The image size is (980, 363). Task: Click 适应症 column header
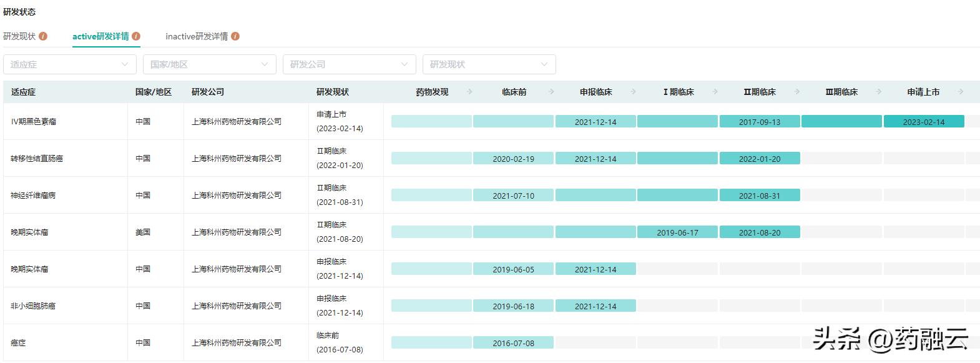(x=23, y=92)
